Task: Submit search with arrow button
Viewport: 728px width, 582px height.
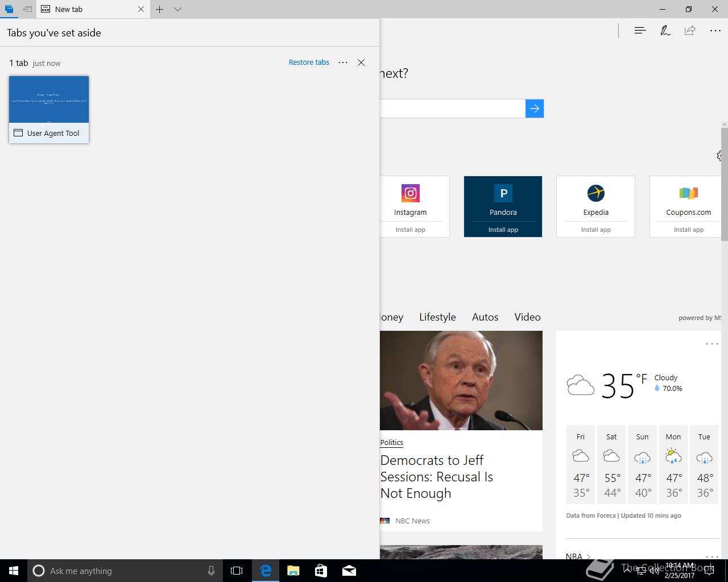Action: coord(535,109)
